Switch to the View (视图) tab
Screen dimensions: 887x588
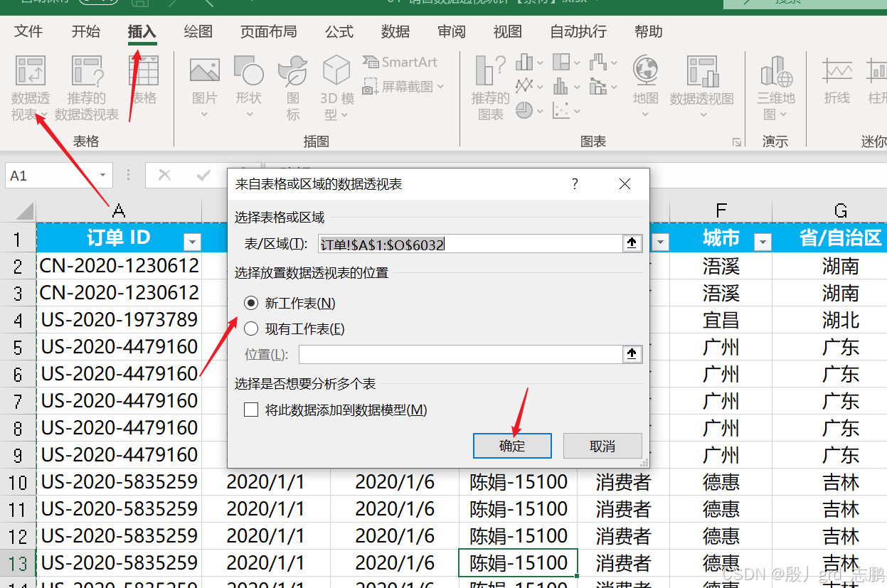tap(508, 31)
